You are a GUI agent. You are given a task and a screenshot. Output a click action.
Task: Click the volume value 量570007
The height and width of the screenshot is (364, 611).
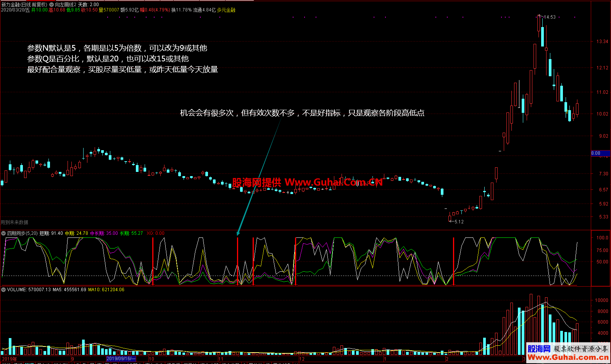coord(109,10)
